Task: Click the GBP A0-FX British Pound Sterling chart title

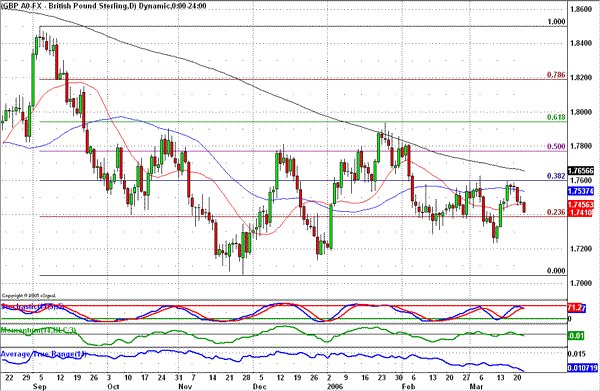Action: (104, 6)
